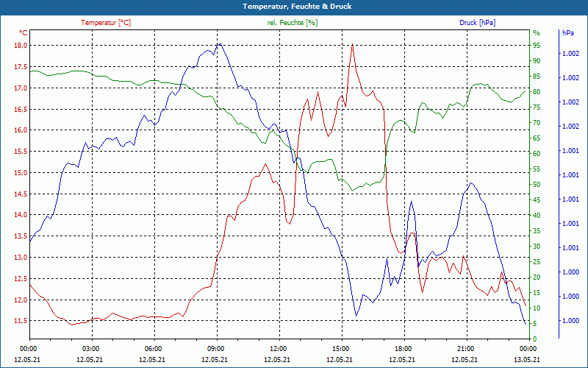Click the blue "hPa" axis unit label
The height and width of the screenshot is (368, 588).
pos(567,33)
